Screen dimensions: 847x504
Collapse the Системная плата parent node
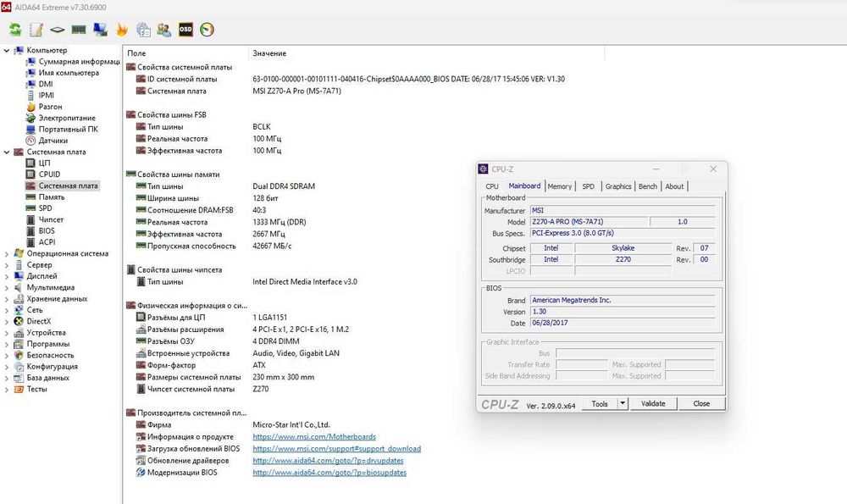(7, 152)
